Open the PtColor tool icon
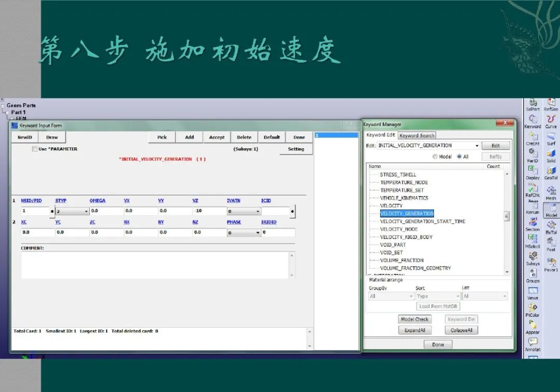 point(533,310)
